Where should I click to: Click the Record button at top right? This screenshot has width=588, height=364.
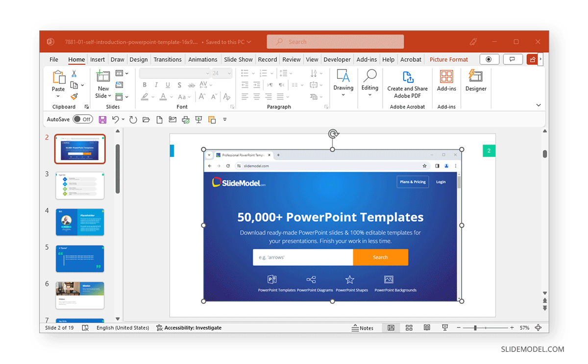pos(489,59)
